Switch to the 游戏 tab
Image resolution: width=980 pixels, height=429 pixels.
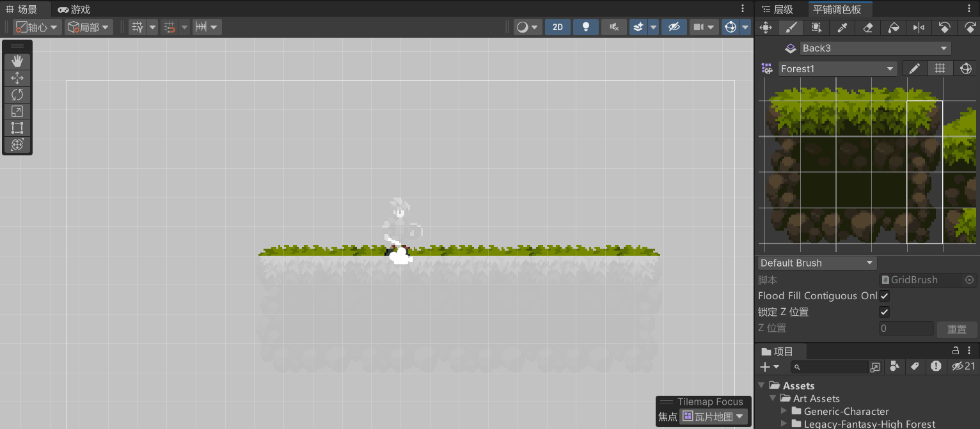point(74,10)
